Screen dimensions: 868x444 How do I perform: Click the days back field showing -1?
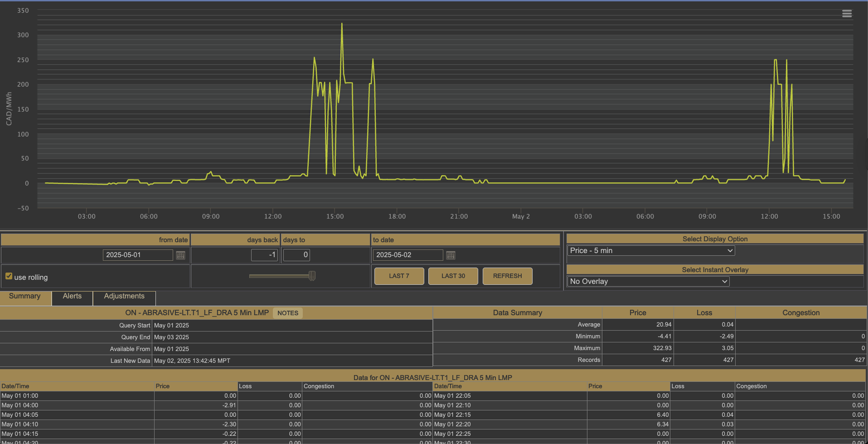(264, 255)
